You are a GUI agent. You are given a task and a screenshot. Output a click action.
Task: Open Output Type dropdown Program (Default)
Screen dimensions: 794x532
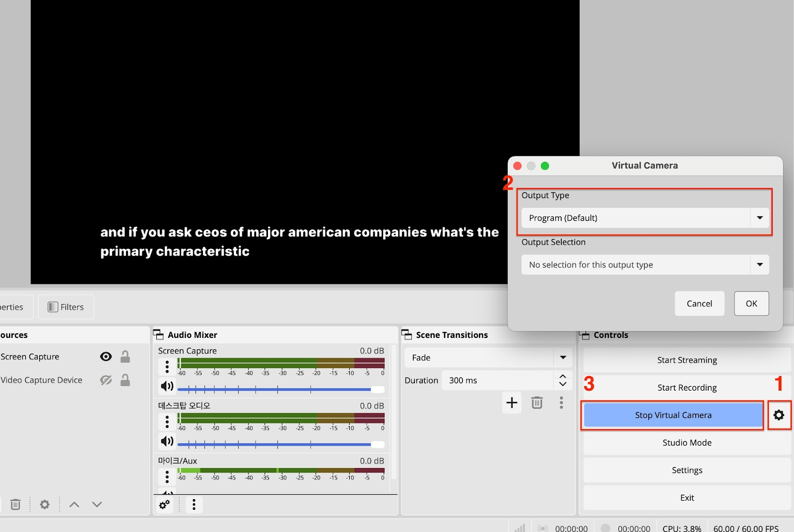coord(645,218)
